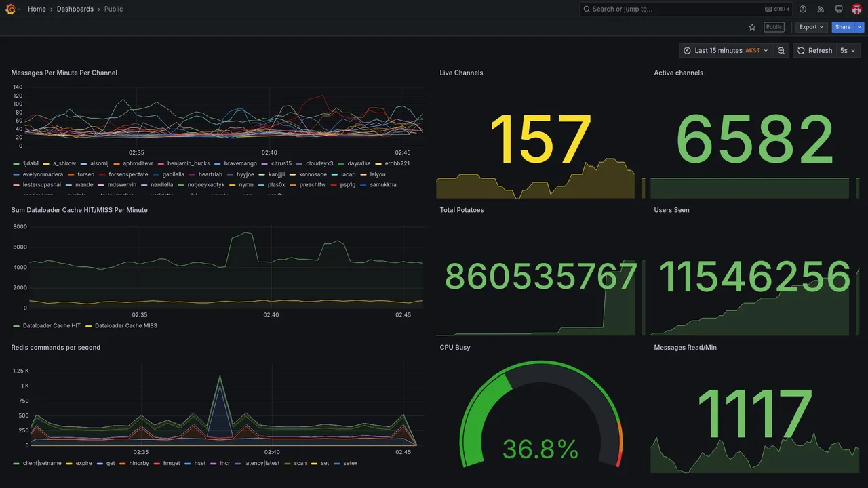868x488 pixels.
Task: Expand the Share button arrow menu
Action: (x=860, y=27)
